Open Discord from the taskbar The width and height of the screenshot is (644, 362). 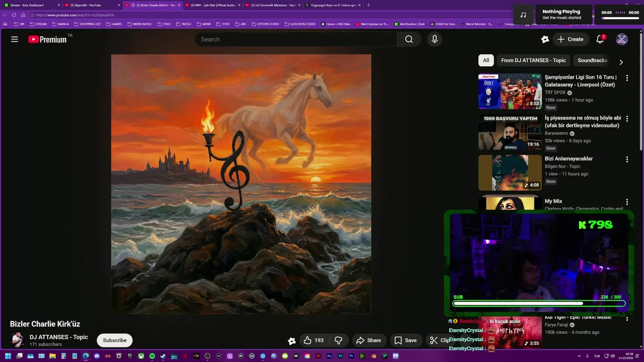tap(97, 356)
